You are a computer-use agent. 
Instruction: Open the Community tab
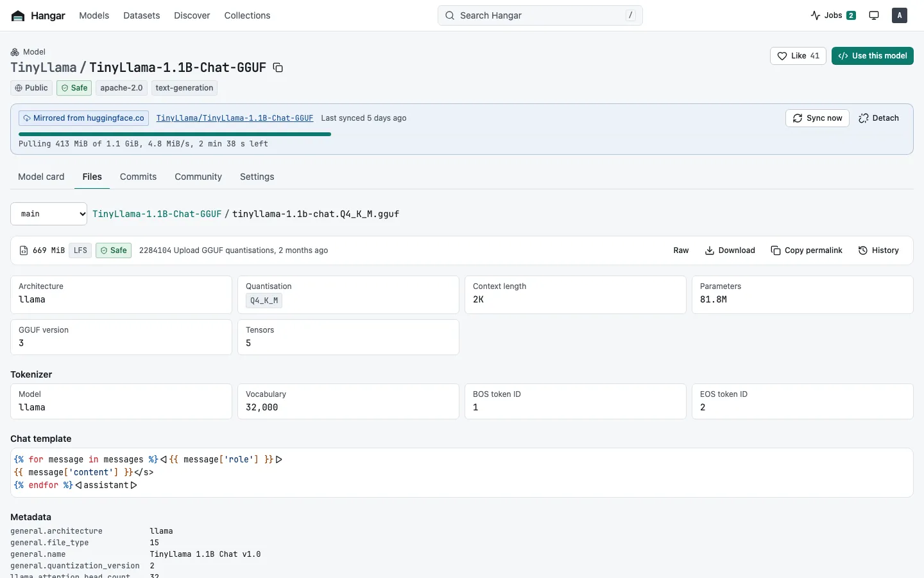pyautogui.click(x=198, y=177)
